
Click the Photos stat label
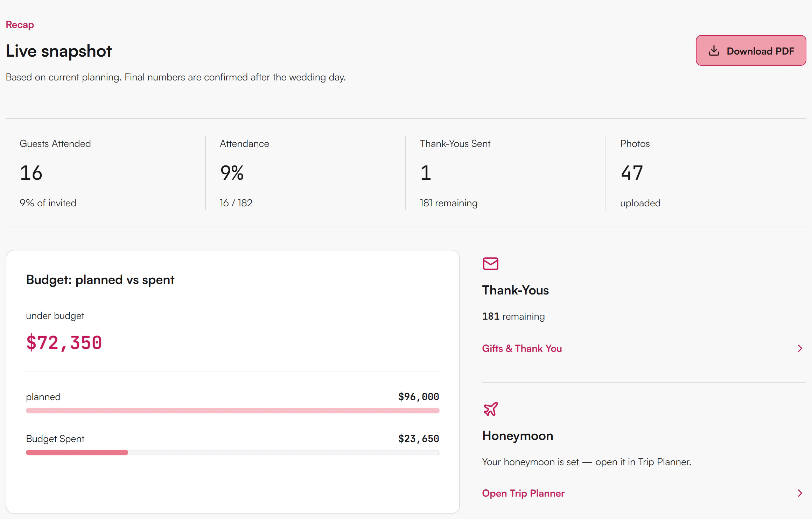point(635,143)
